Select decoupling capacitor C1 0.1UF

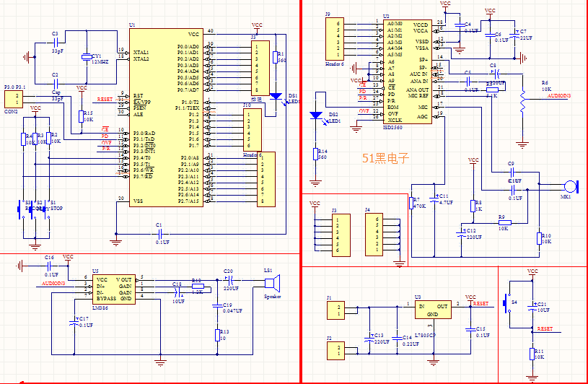click(160, 234)
